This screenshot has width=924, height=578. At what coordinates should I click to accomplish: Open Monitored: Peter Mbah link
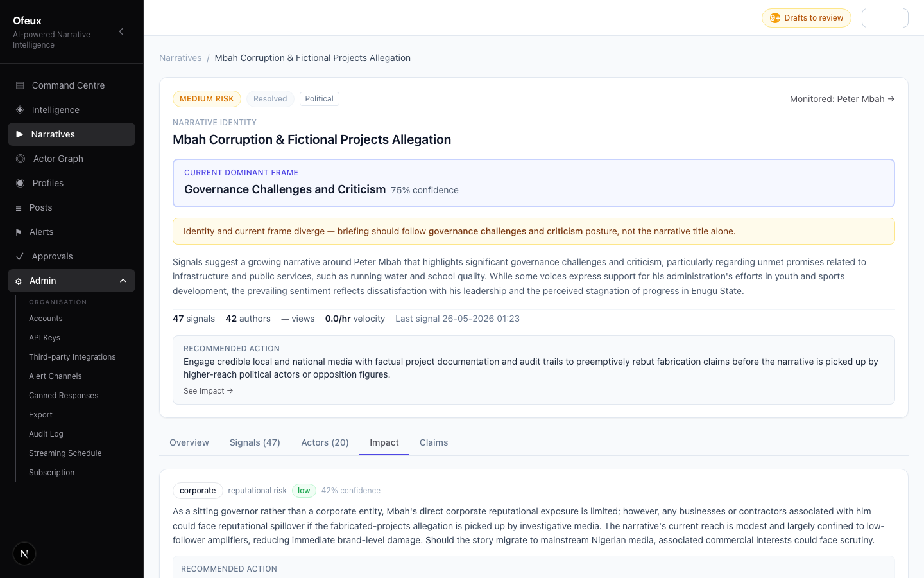[x=842, y=99]
